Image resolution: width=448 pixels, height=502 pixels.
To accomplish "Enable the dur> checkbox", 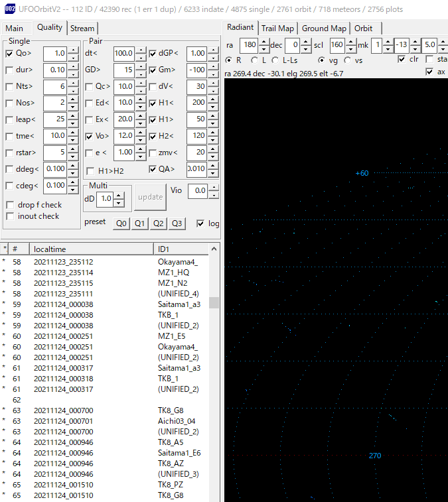I will point(10,70).
